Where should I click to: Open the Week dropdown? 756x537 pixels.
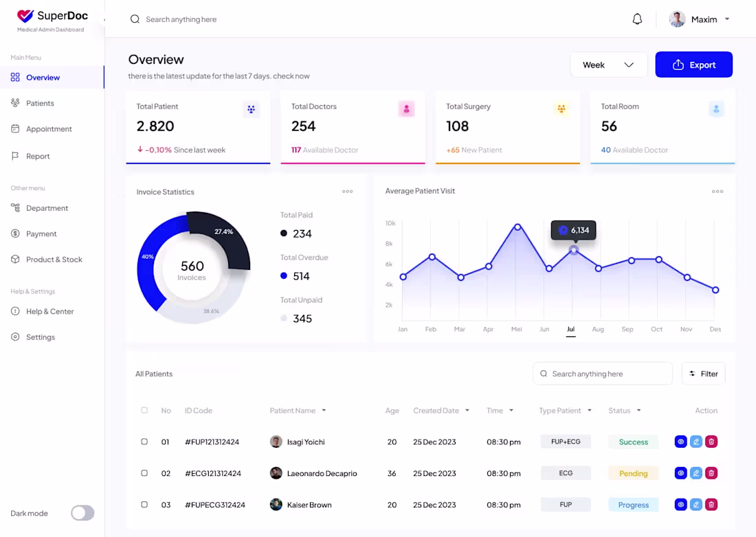pyautogui.click(x=608, y=64)
